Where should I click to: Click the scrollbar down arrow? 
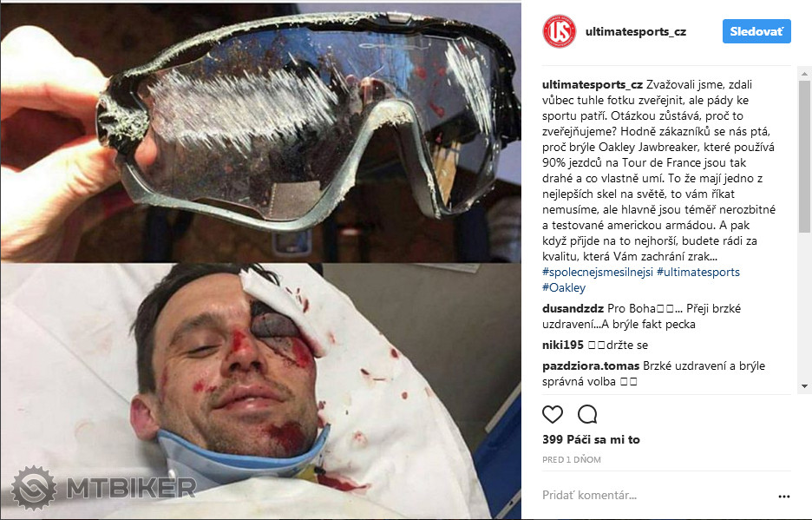click(804, 385)
